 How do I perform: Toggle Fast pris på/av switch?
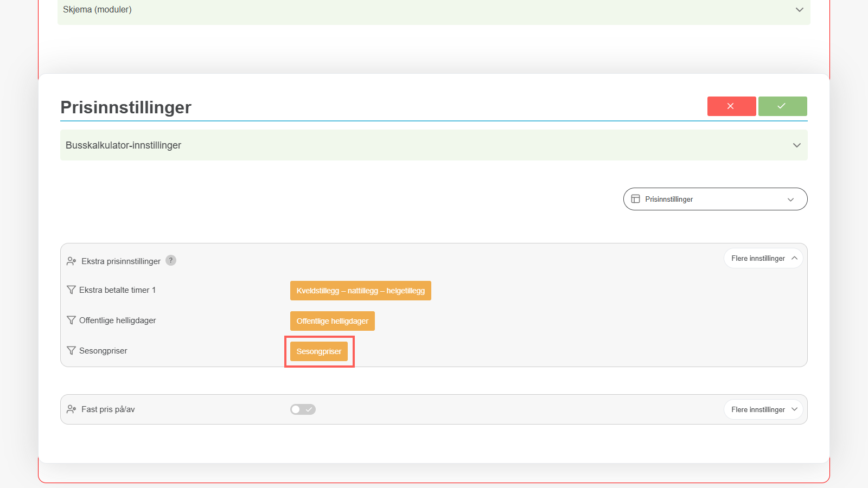click(303, 409)
